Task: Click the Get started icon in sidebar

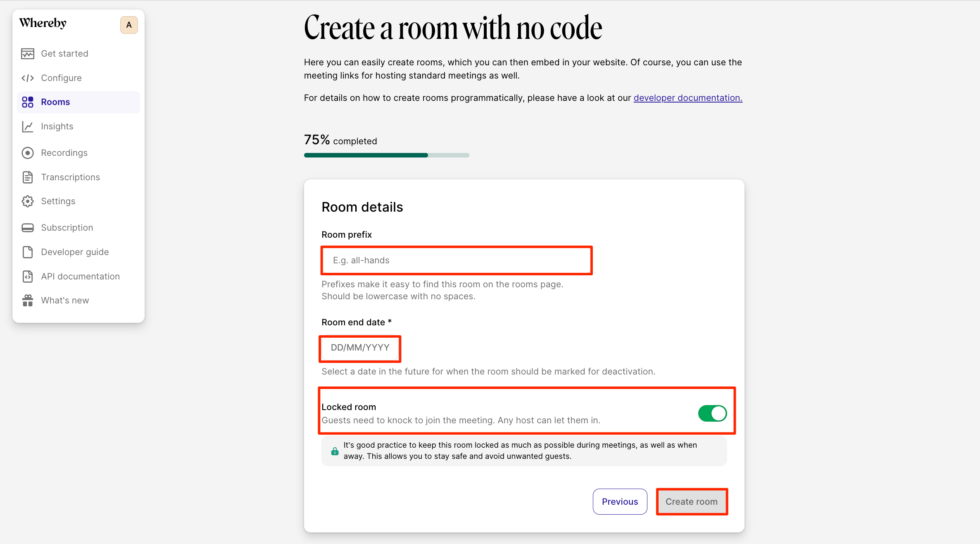Action: pyautogui.click(x=28, y=54)
